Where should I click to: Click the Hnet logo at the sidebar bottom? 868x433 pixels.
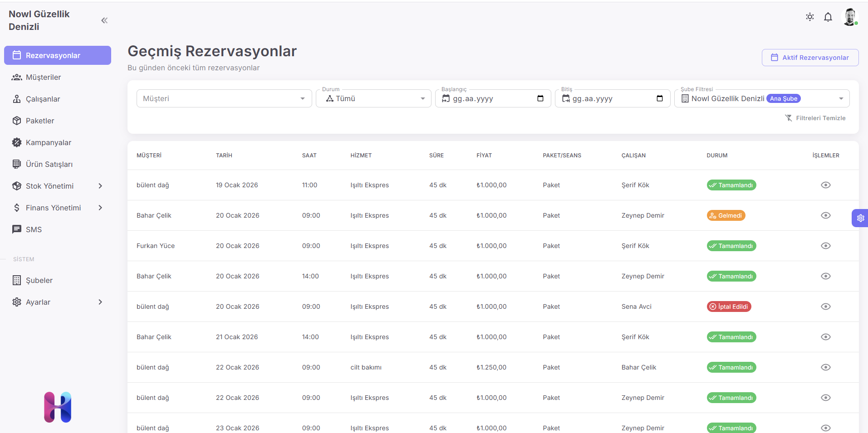point(58,407)
